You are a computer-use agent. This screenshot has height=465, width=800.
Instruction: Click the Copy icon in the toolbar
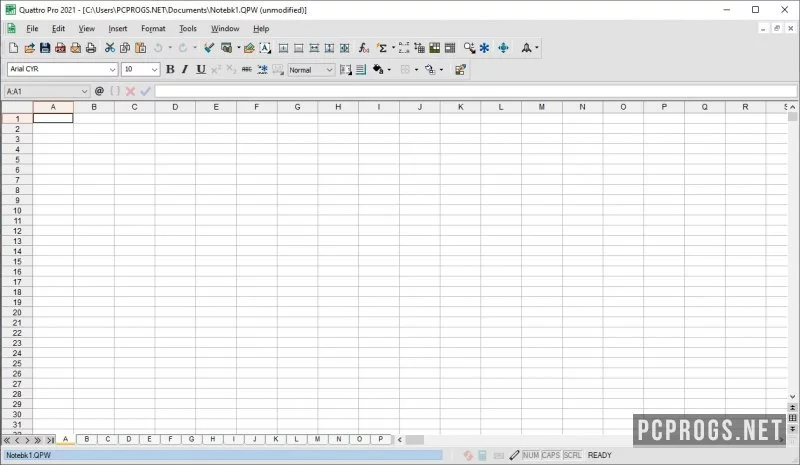(x=125, y=48)
